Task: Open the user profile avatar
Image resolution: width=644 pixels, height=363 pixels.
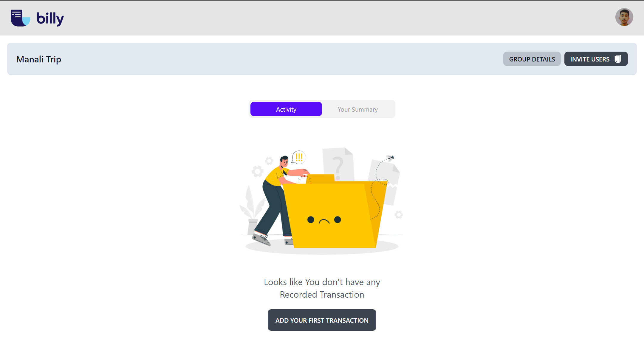Action: tap(624, 17)
